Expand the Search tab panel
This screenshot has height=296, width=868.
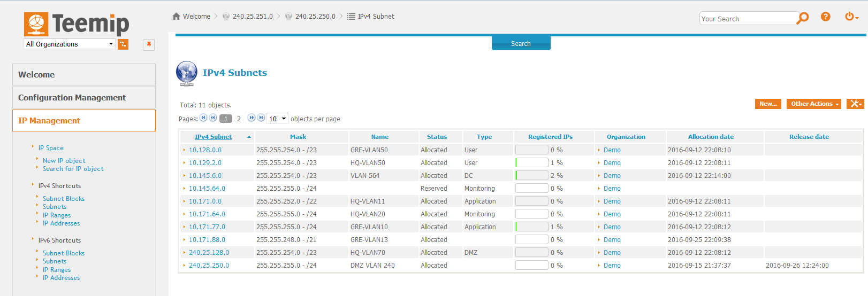(x=521, y=43)
